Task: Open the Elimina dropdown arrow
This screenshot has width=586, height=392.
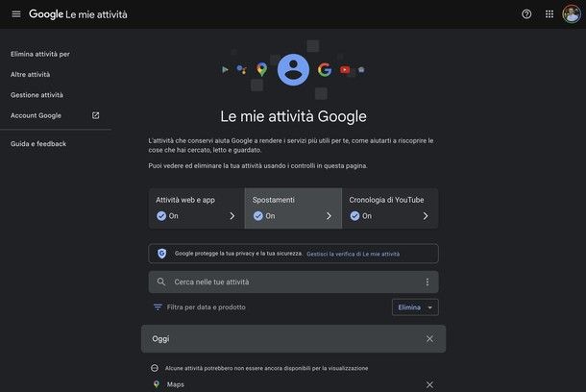Action: (430, 307)
